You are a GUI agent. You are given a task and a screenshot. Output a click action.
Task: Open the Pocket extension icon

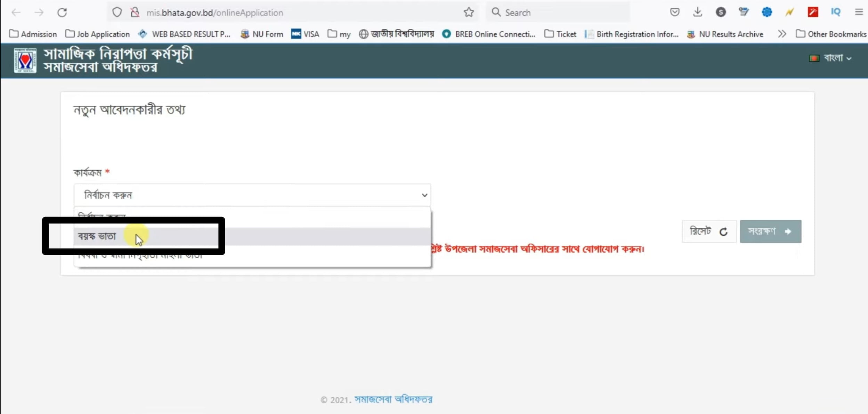(x=675, y=12)
